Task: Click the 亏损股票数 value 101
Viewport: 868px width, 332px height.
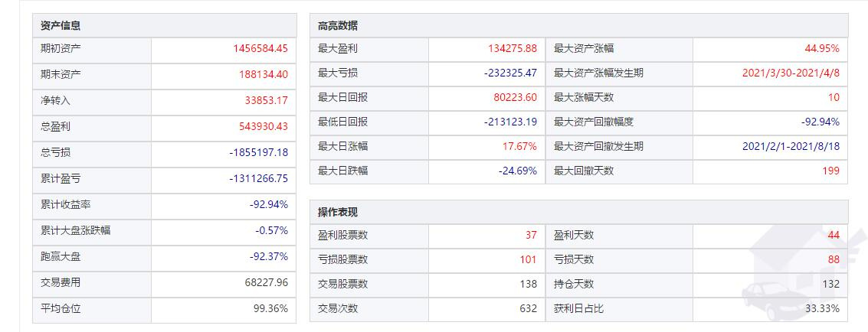Action: (x=529, y=259)
